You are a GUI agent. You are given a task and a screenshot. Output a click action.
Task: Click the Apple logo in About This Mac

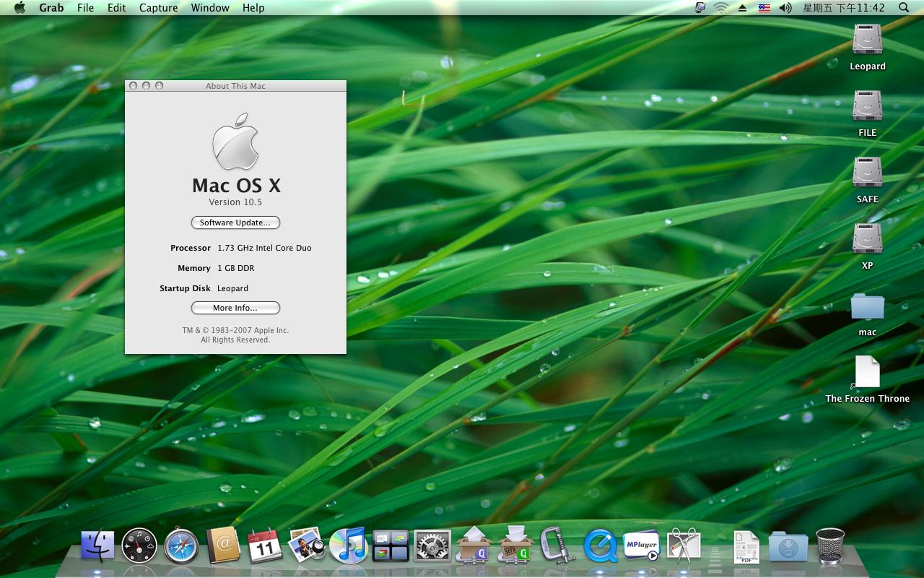tap(235, 142)
